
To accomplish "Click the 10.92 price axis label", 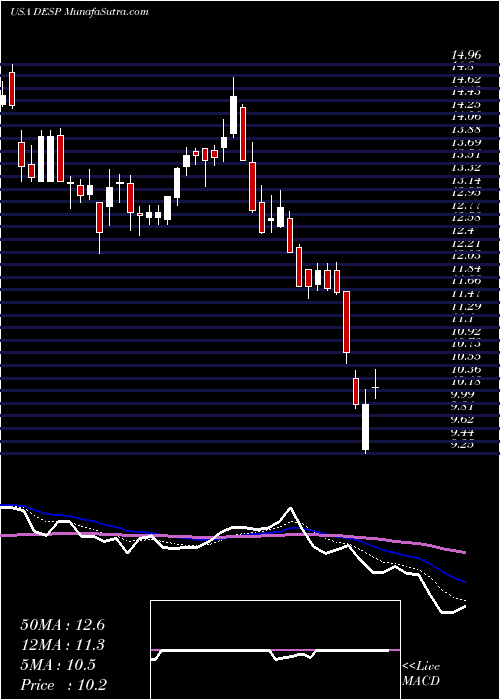I will click(466, 332).
